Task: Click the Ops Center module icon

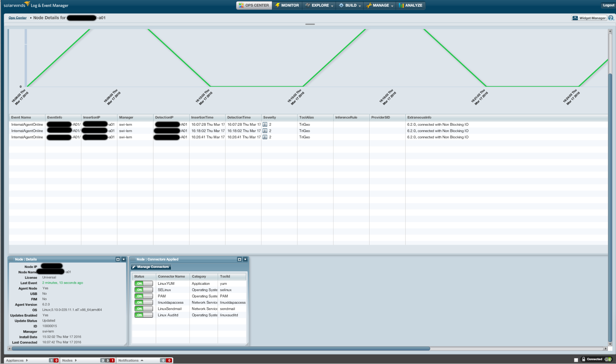Action: [x=241, y=5]
